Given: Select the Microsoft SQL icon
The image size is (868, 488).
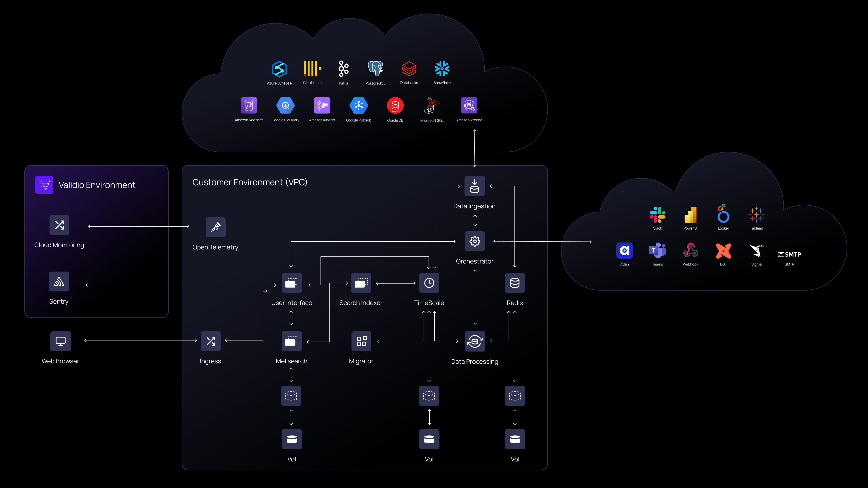Looking at the screenshot, I should pos(432,106).
